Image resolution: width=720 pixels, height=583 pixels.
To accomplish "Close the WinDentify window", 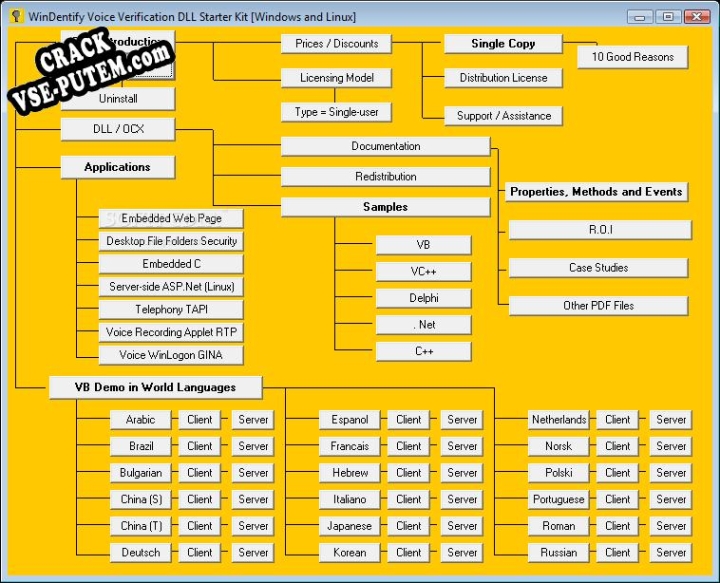I will coord(697,17).
